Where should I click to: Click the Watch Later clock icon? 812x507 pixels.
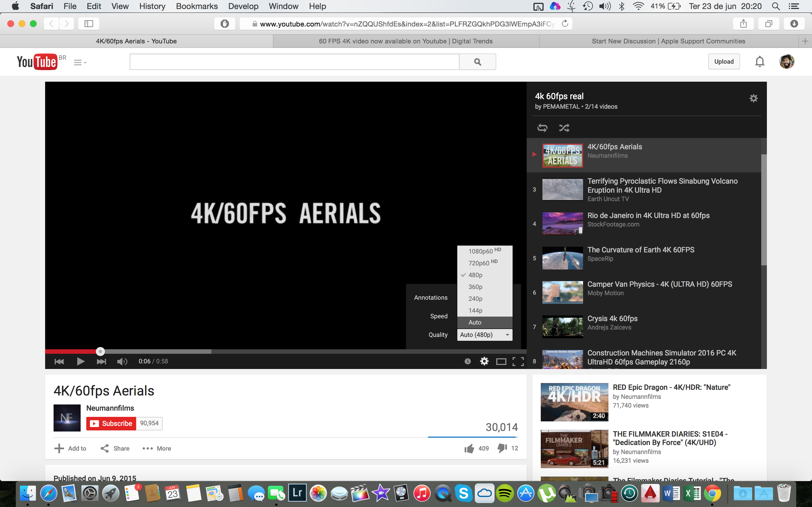tap(467, 361)
